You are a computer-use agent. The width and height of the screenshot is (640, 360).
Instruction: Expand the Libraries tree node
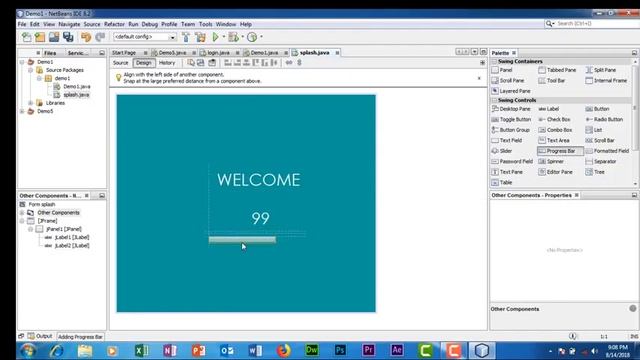pos(31,103)
